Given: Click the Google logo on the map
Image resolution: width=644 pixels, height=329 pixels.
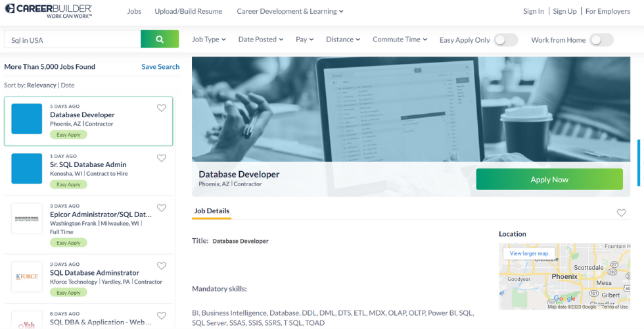Looking at the screenshot, I should tap(564, 299).
